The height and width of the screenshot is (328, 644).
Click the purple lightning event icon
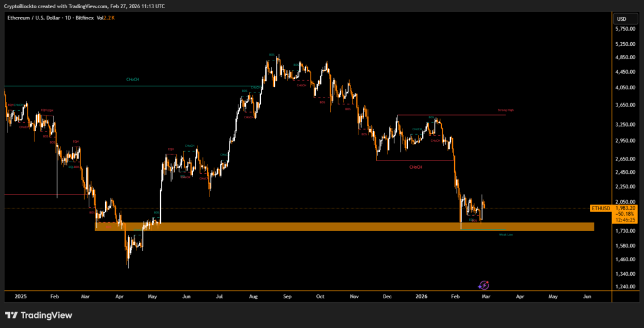484,285
